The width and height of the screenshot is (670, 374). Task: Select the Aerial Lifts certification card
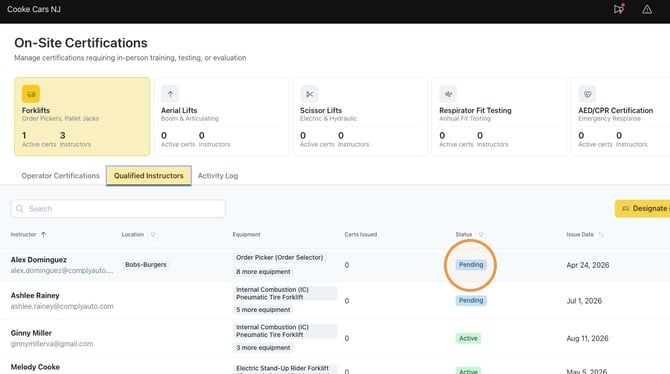click(x=221, y=116)
